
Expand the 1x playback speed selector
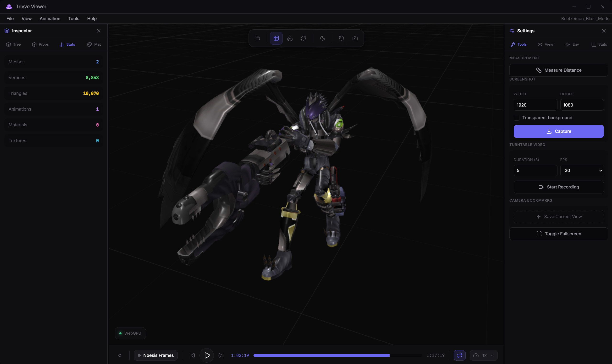point(483,355)
